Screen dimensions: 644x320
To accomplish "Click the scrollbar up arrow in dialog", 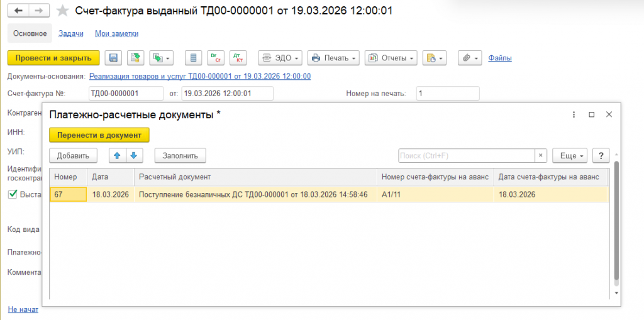I will (616, 155).
